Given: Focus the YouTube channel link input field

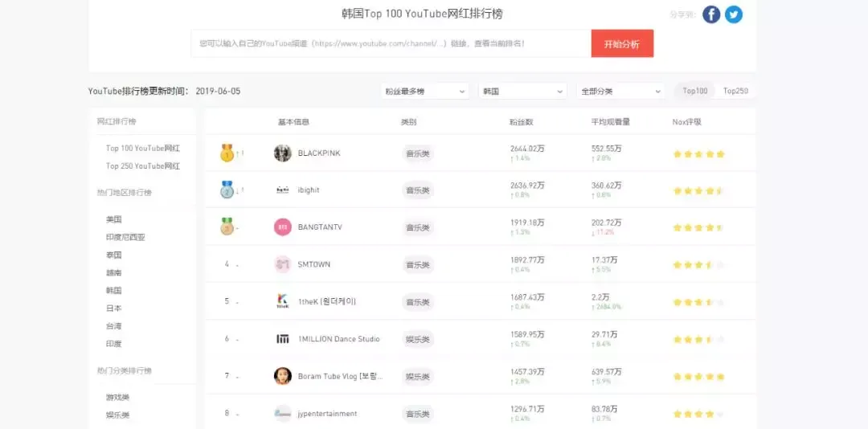Looking at the screenshot, I should tap(391, 43).
